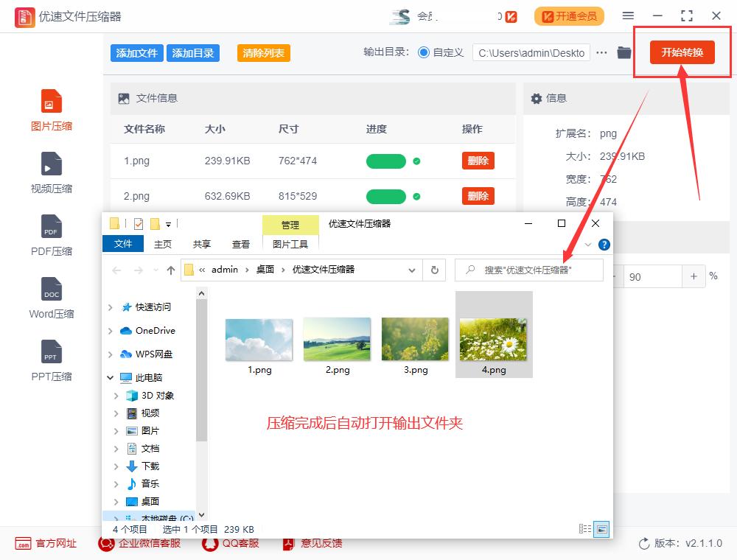Click the progress bar for 1.png
The height and width of the screenshot is (560, 737).
click(x=385, y=161)
